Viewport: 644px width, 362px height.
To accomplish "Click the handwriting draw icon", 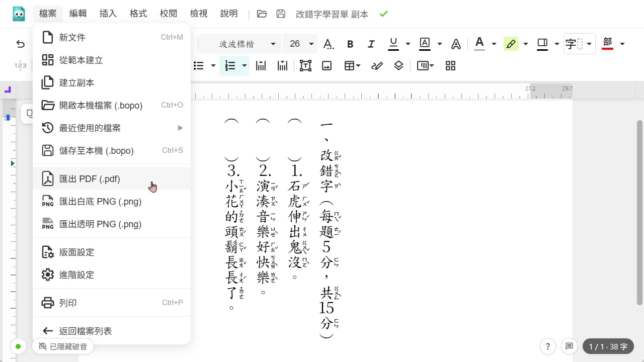I will coord(377,65).
